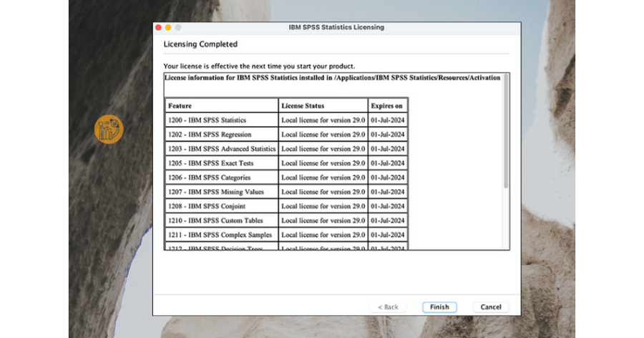
Task: Click the orange circular chart icon
Action: 109,129
